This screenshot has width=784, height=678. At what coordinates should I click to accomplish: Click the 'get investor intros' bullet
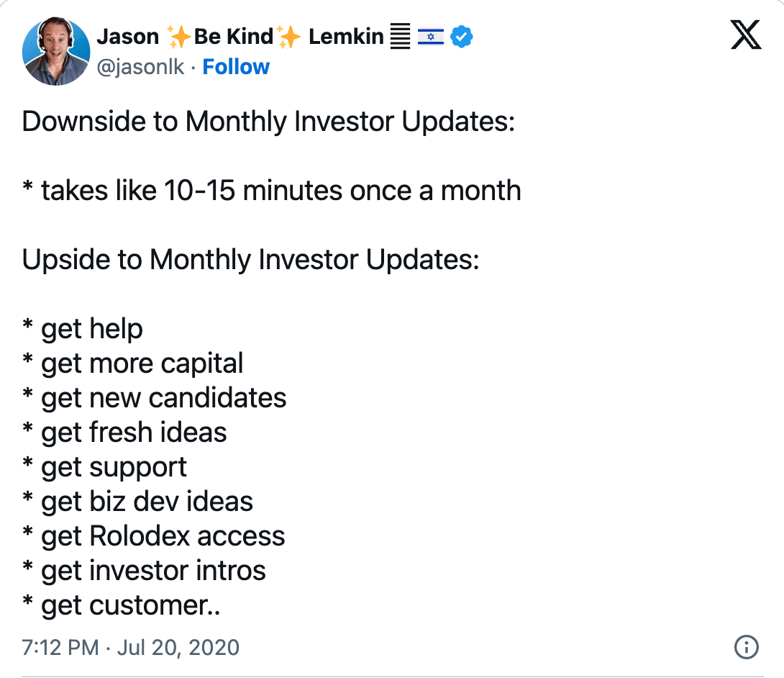click(x=144, y=571)
